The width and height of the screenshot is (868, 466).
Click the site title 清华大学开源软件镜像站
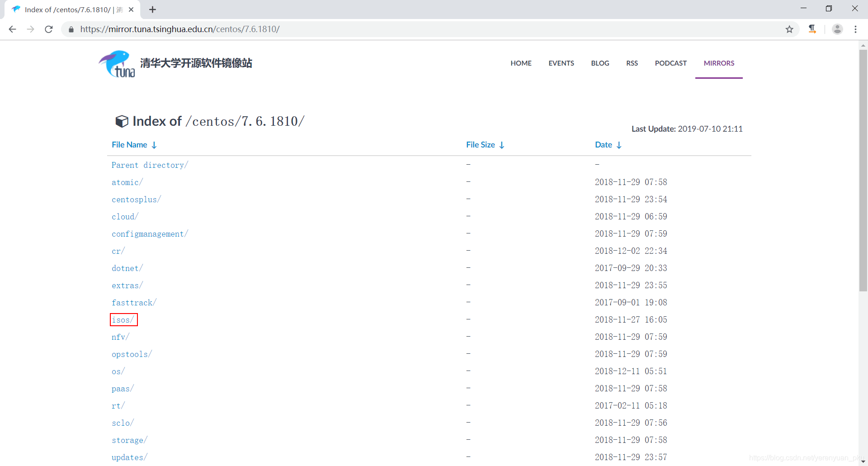point(196,63)
